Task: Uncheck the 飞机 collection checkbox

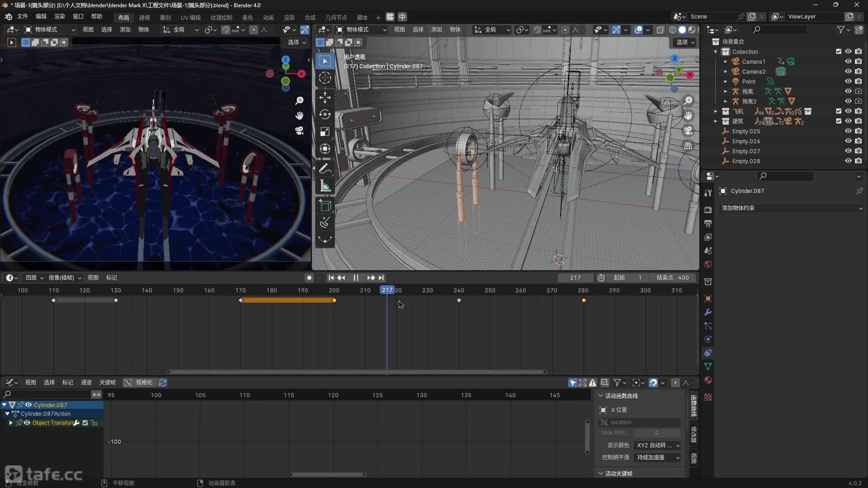Action: point(839,111)
